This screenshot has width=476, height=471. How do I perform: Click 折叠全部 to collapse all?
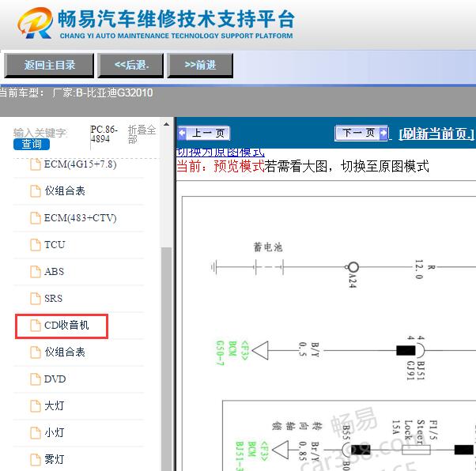coord(142,134)
